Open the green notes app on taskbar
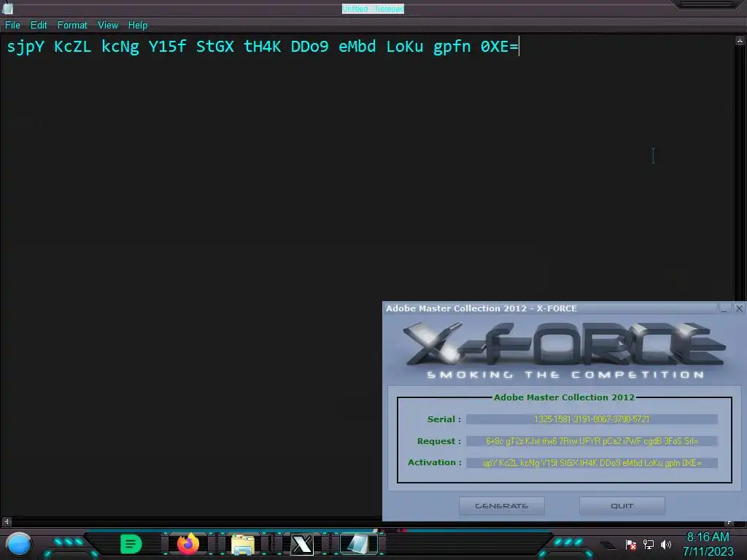Image resolution: width=747 pixels, height=560 pixels. tap(131, 544)
